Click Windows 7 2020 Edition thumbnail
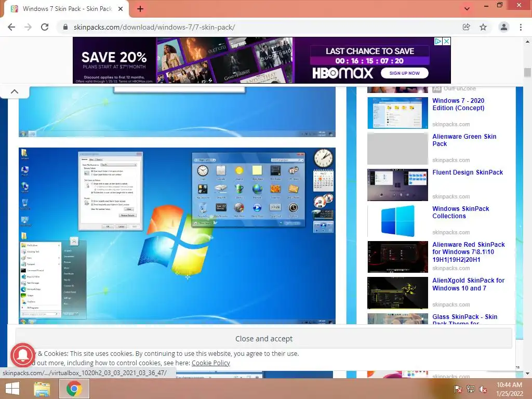Image resolution: width=532 pixels, height=399 pixels. click(x=397, y=113)
